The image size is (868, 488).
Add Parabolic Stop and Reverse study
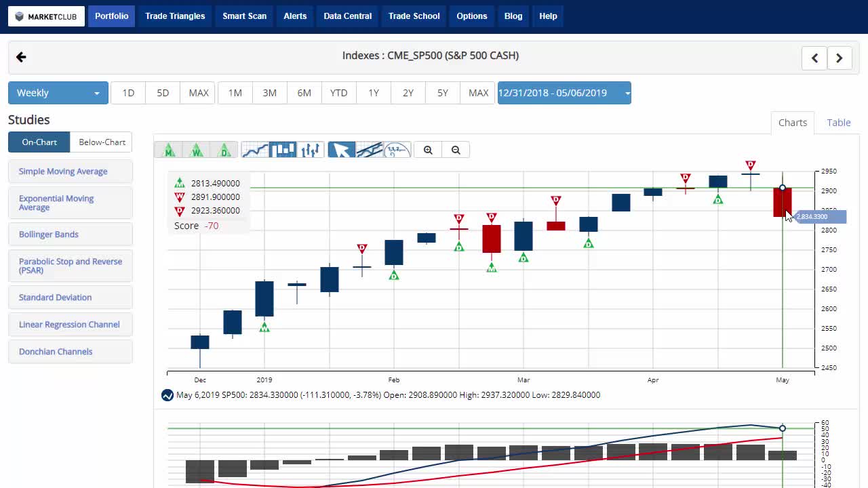coord(71,266)
